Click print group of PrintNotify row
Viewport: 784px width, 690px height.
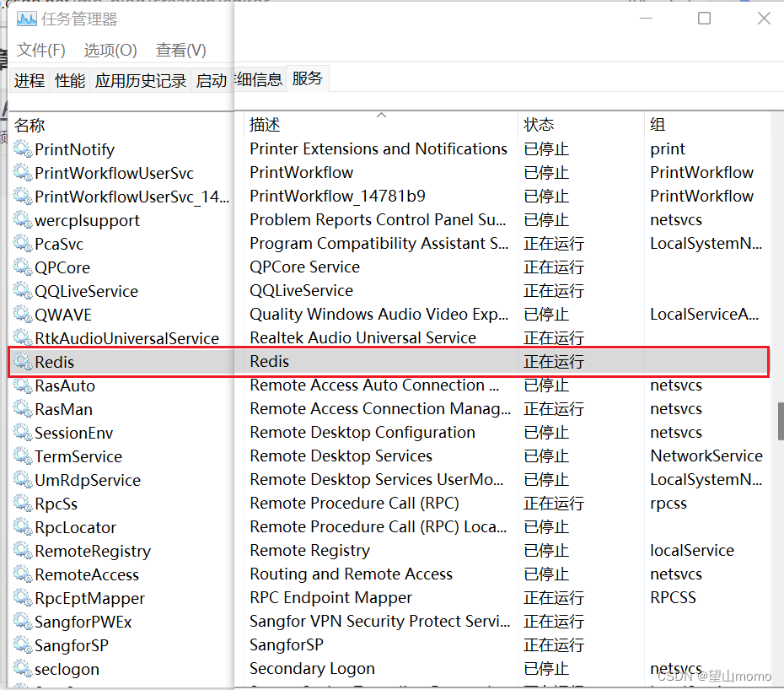pyautogui.click(x=668, y=149)
